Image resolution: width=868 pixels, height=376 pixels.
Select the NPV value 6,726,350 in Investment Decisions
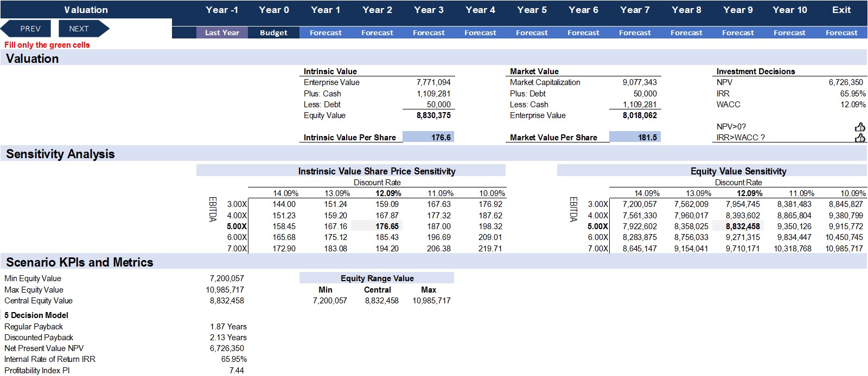845,82
